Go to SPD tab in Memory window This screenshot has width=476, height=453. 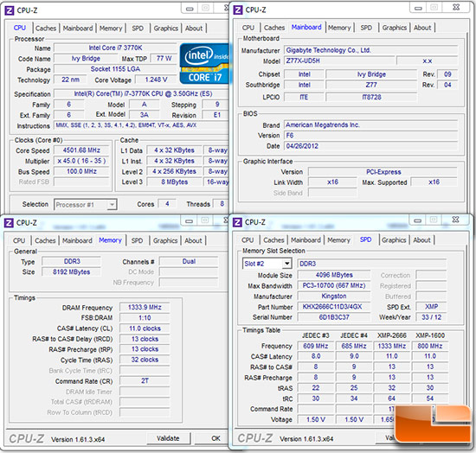[x=137, y=240]
